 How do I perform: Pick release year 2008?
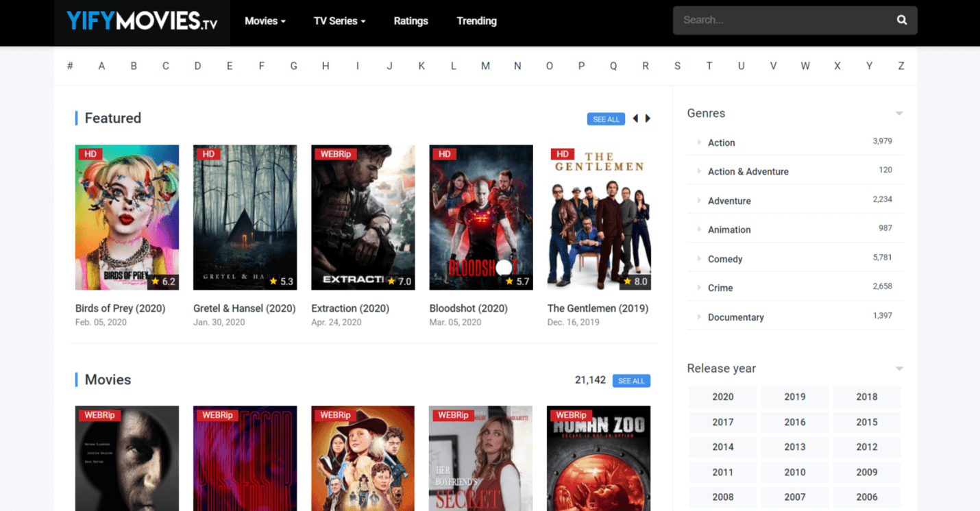(x=723, y=497)
